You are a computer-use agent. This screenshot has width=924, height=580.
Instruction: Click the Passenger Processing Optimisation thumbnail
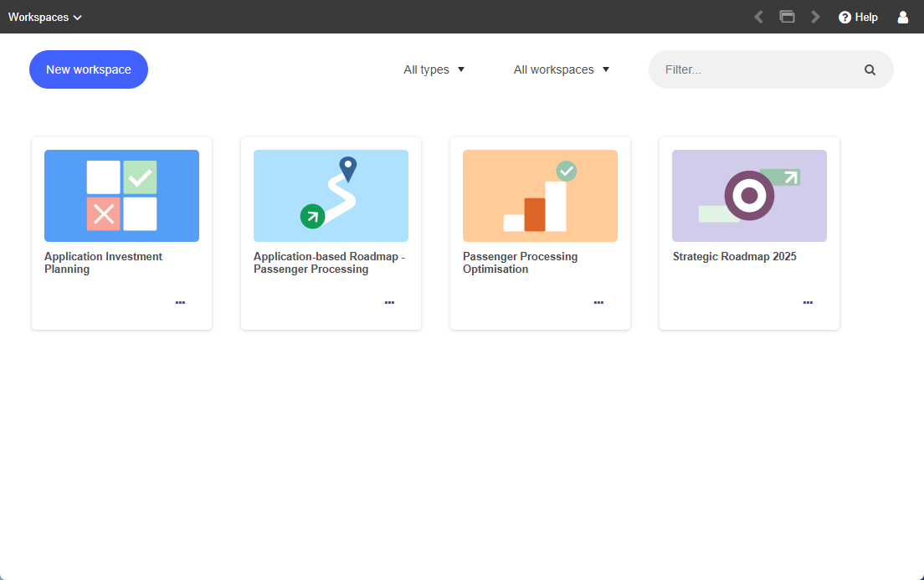click(540, 195)
